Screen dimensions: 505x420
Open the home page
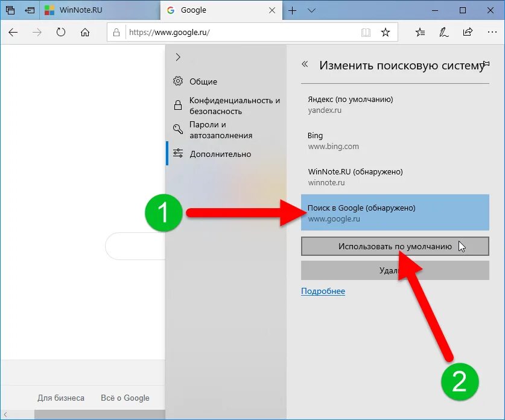pyautogui.click(x=85, y=32)
